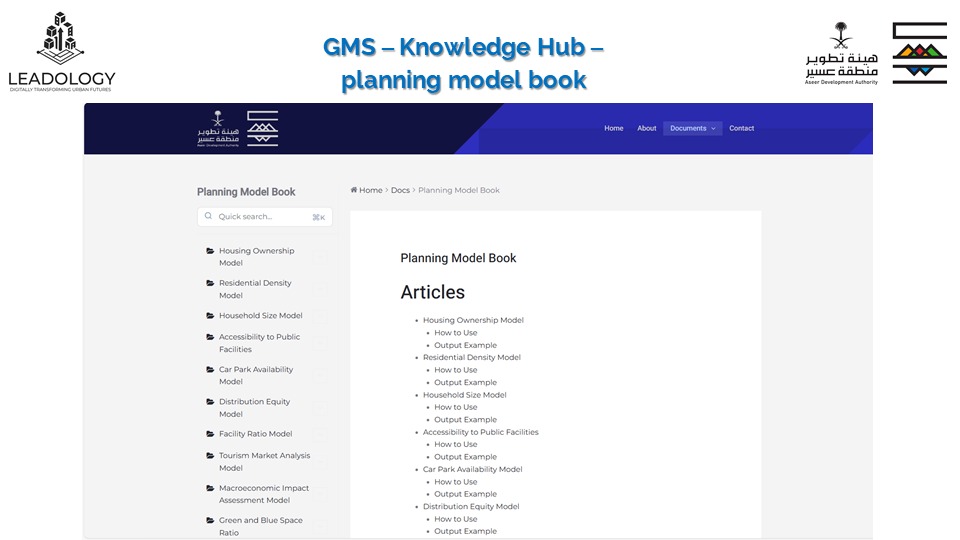Image resolution: width=960 pixels, height=540 pixels.
Task: Expand Residential Density Model in the sidebar
Action: [255, 289]
